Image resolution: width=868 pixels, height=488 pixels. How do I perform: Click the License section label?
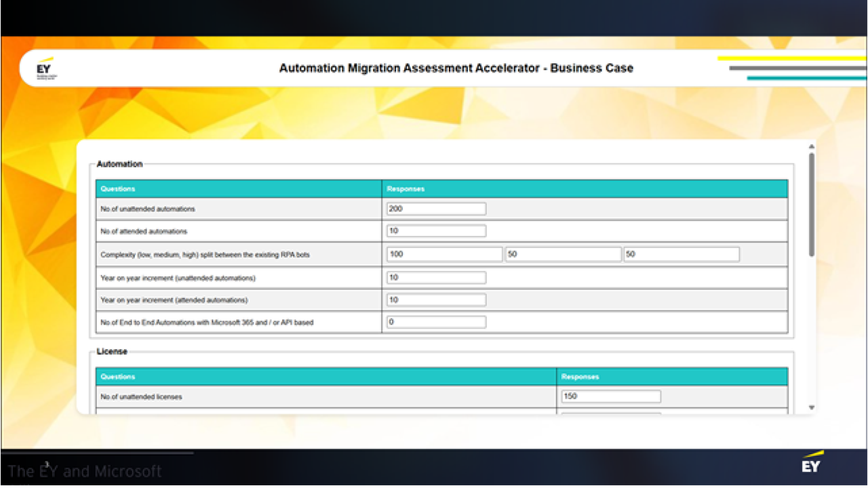(112, 352)
